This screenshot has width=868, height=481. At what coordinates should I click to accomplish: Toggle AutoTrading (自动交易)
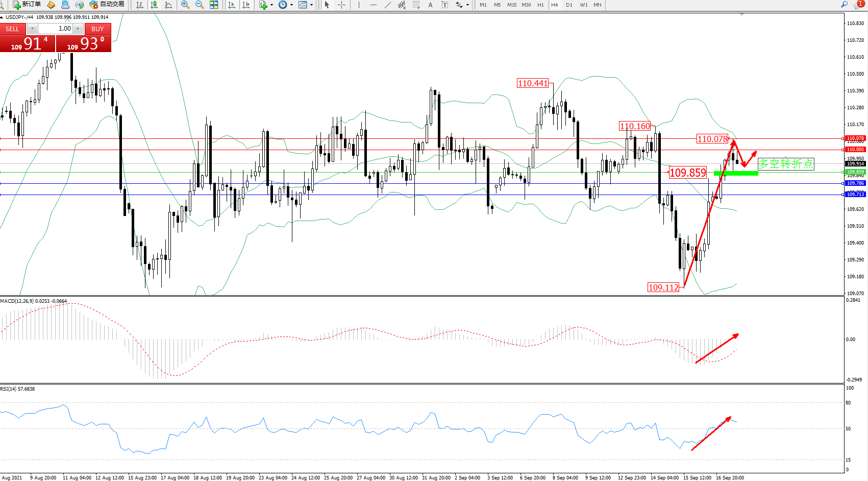click(107, 5)
